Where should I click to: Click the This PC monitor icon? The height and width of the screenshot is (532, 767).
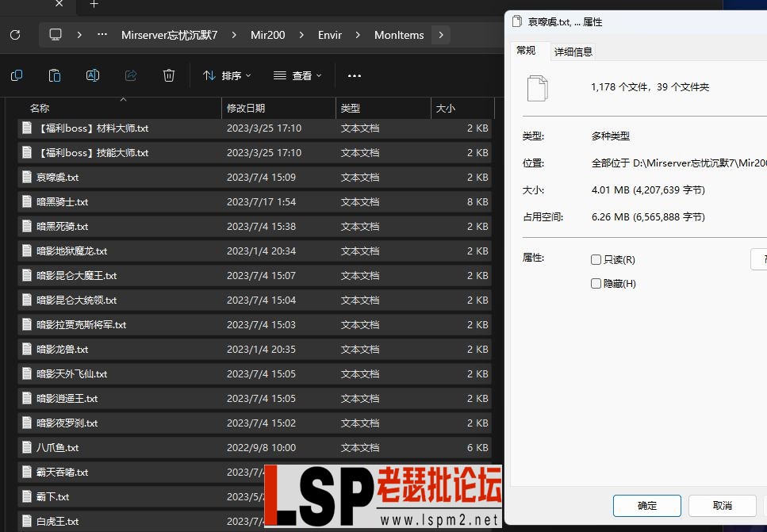56,35
